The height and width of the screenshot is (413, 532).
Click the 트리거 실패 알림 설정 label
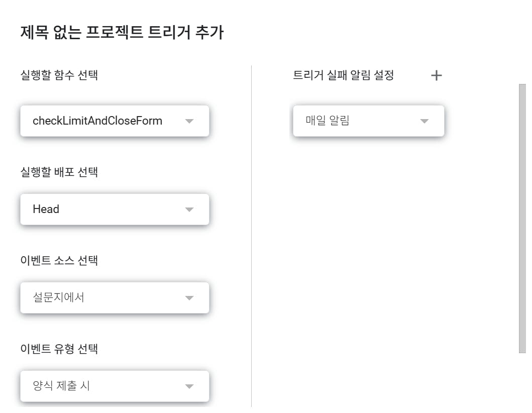[343, 75]
